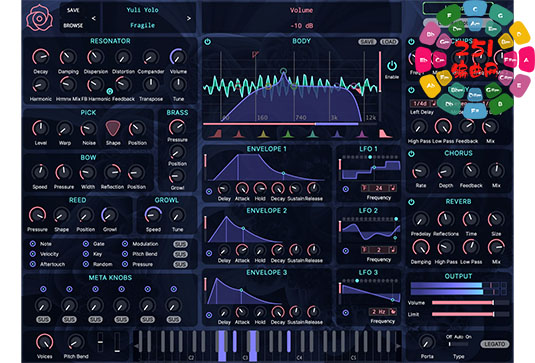Click the Reed Pressure knob
This screenshot has height=363, width=535.
[37, 215]
